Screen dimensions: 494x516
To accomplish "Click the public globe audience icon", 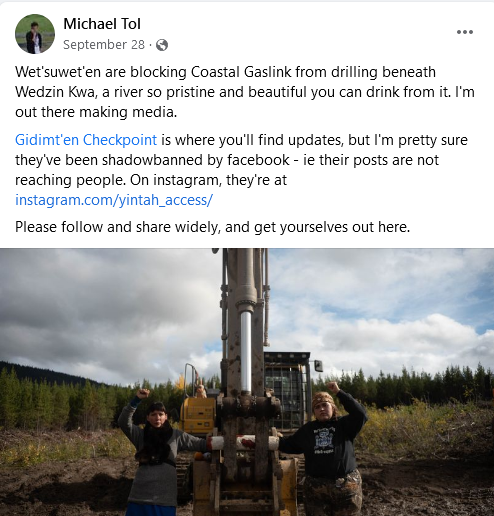I will click(x=162, y=45).
